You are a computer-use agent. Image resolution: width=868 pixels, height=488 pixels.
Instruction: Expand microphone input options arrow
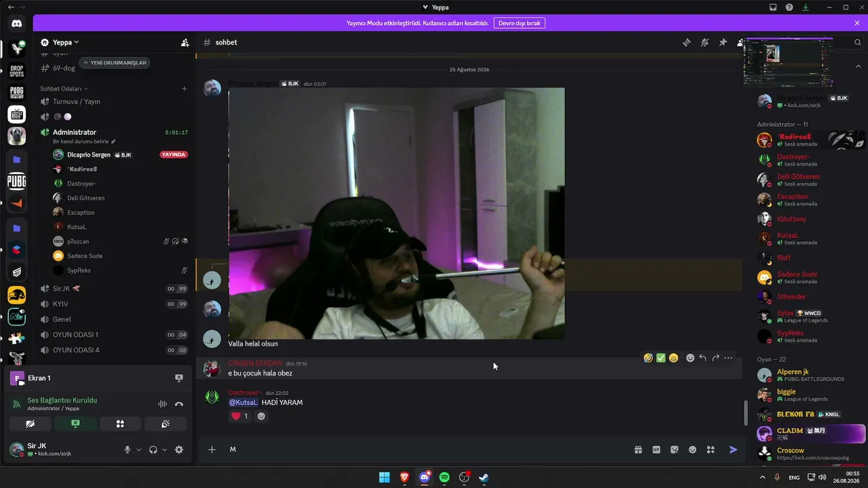139,449
